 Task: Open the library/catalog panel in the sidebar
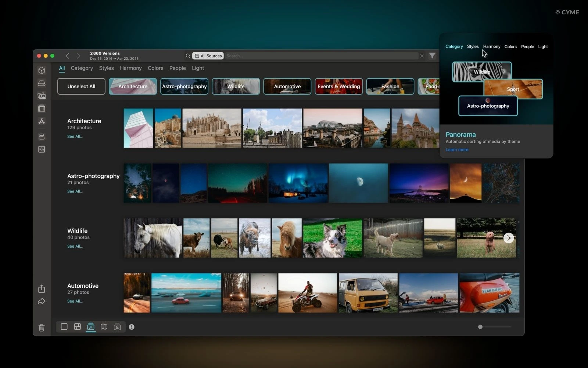click(x=42, y=70)
